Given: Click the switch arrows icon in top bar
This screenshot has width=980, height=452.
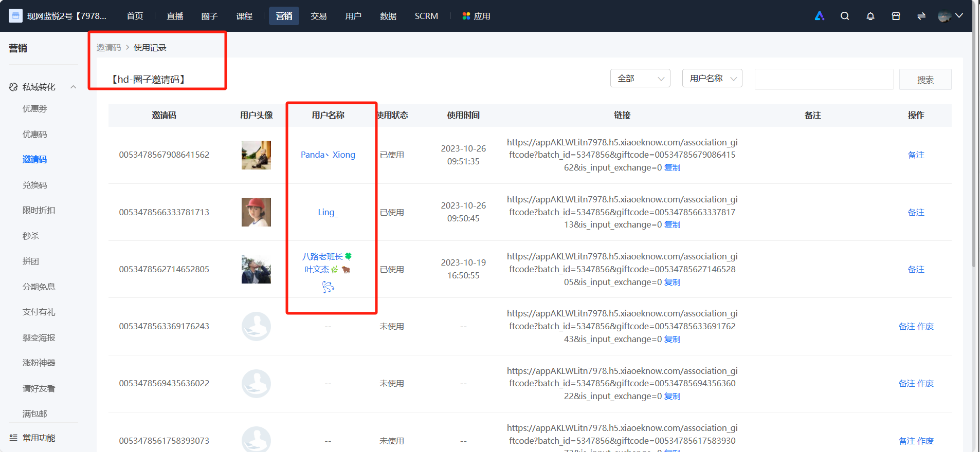Looking at the screenshot, I should coord(921,16).
